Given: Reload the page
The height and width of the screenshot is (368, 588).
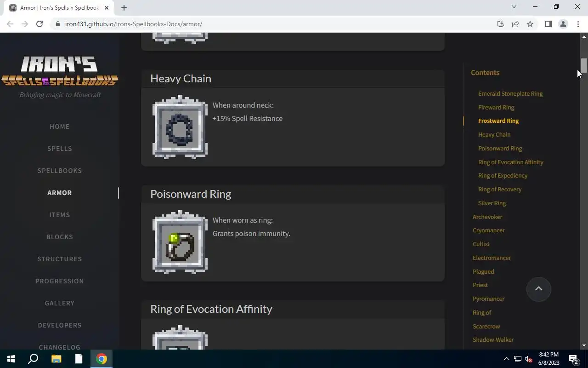Looking at the screenshot, I should 40,24.
